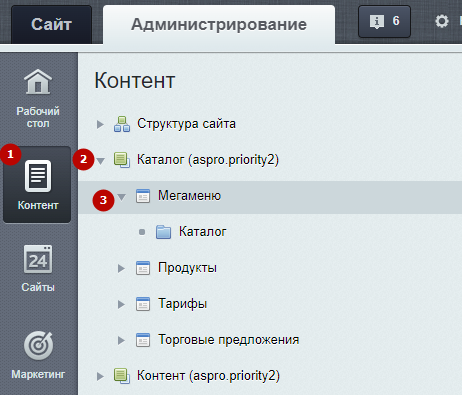Switch to the Администрирование tab

coord(219,24)
